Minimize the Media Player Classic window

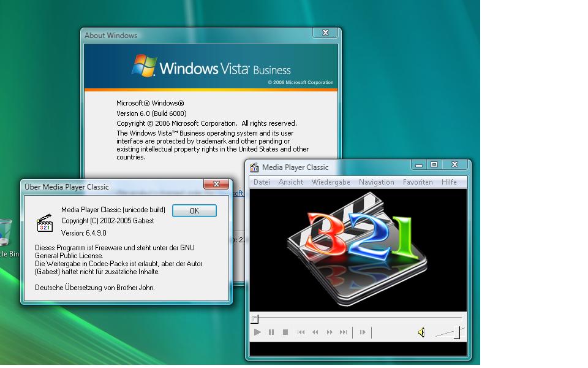coord(419,164)
